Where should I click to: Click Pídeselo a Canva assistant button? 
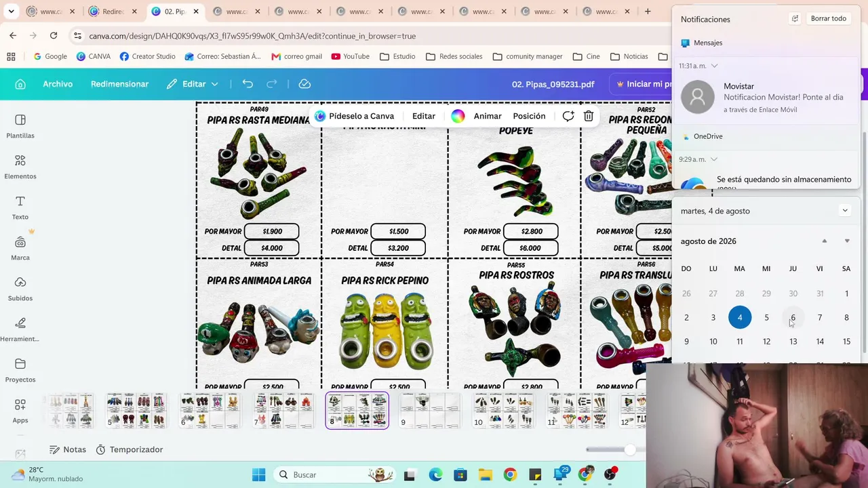(354, 116)
